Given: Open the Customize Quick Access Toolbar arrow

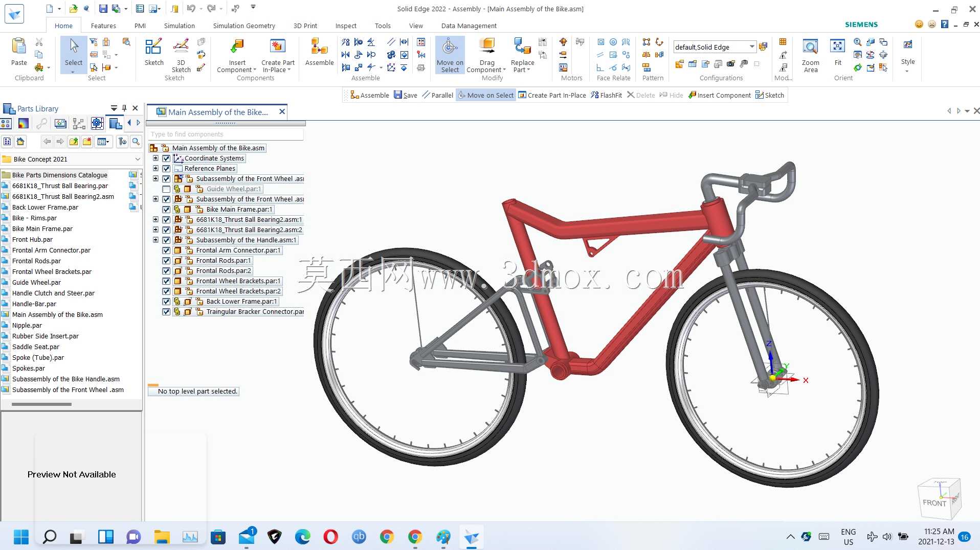Looking at the screenshot, I should pos(253,8).
